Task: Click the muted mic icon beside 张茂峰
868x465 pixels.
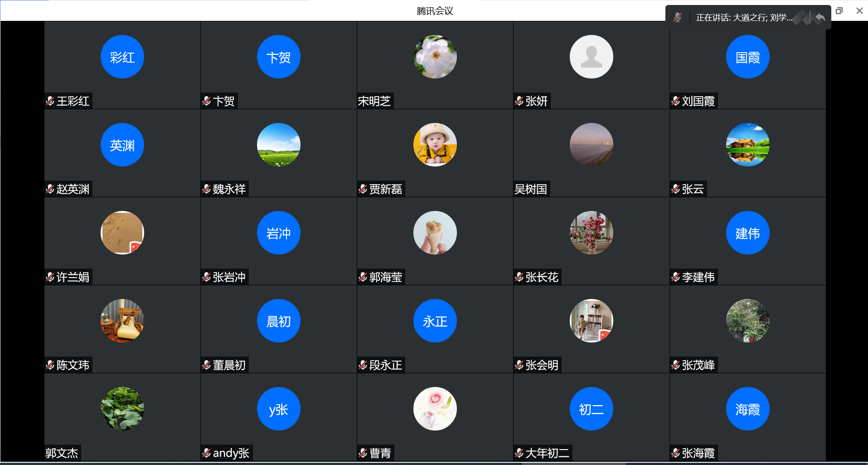Action: tap(676, 365)
